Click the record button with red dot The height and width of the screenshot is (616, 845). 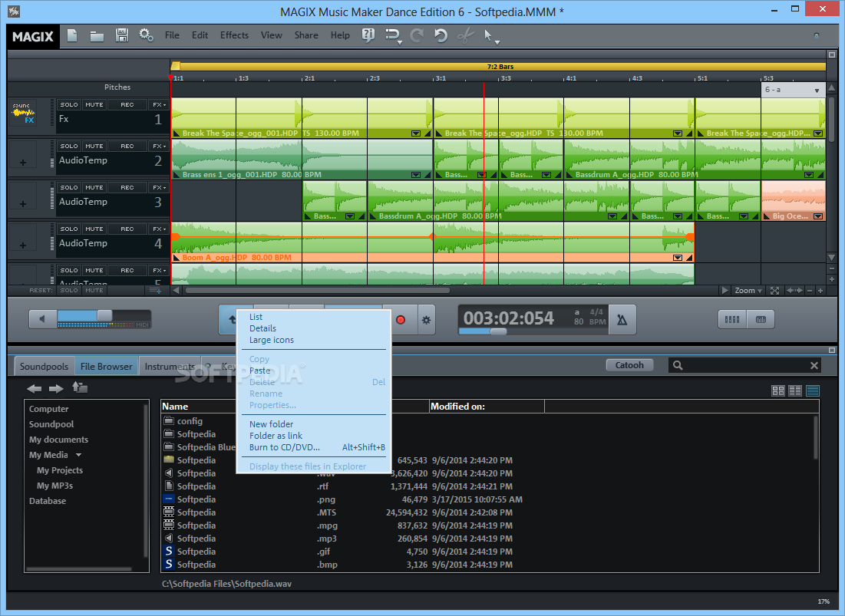tap(401, 320)
